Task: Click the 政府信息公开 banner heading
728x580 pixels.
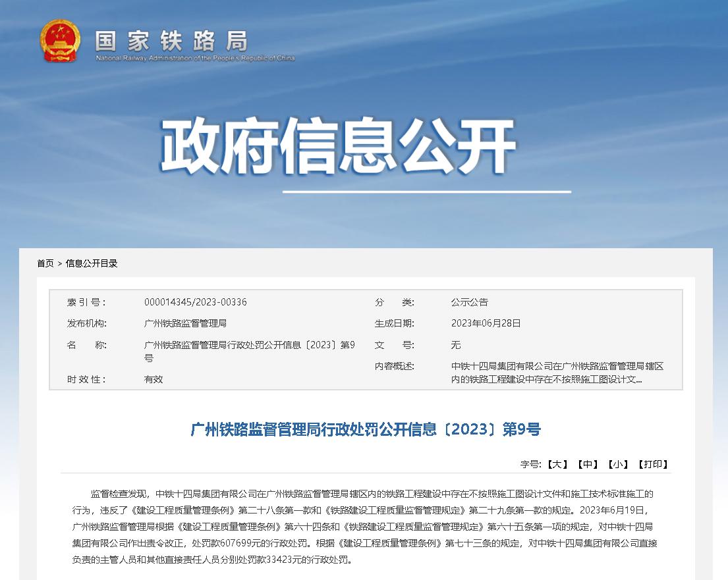Action: (x=341, y=144)
